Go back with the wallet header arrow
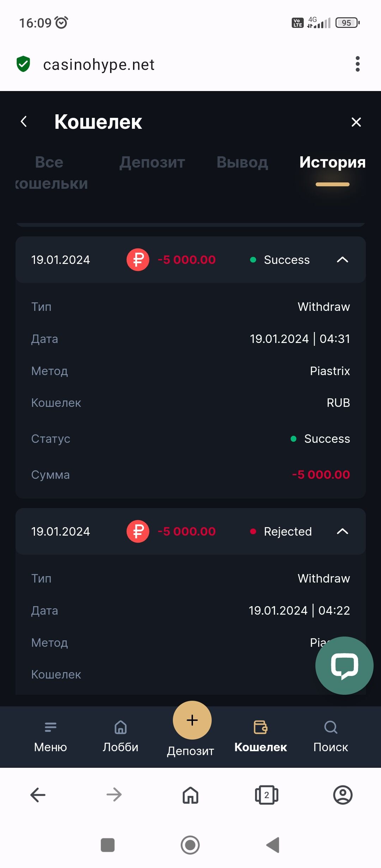 (x=24, y=122)
